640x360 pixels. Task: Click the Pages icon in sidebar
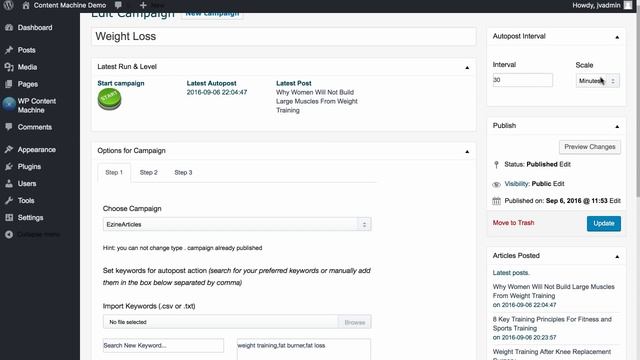click(9, 84)
